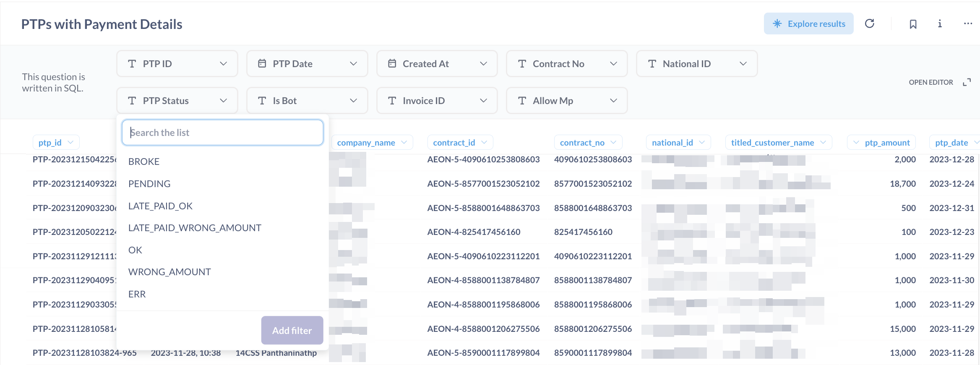Open the three-dot more options menu

point(968,23)
